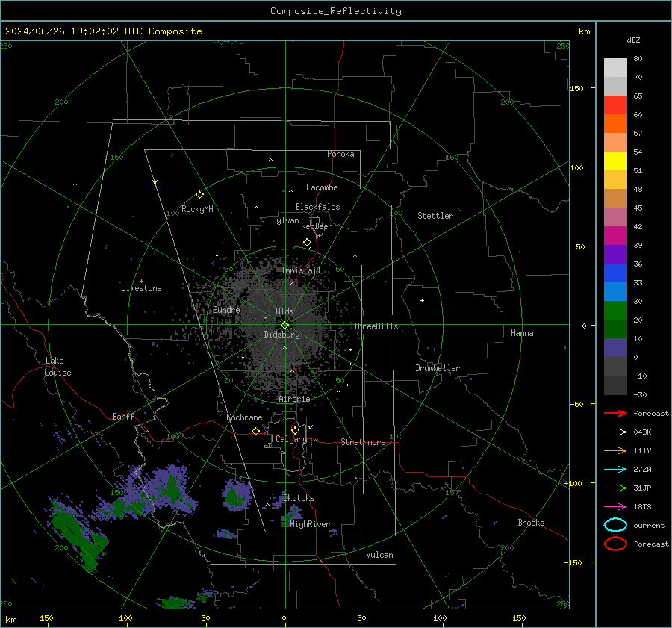The height and width of the screenshot is (628, 672).
Task: Click the red 65 dBZ color swatch
Action: point(615,105)
